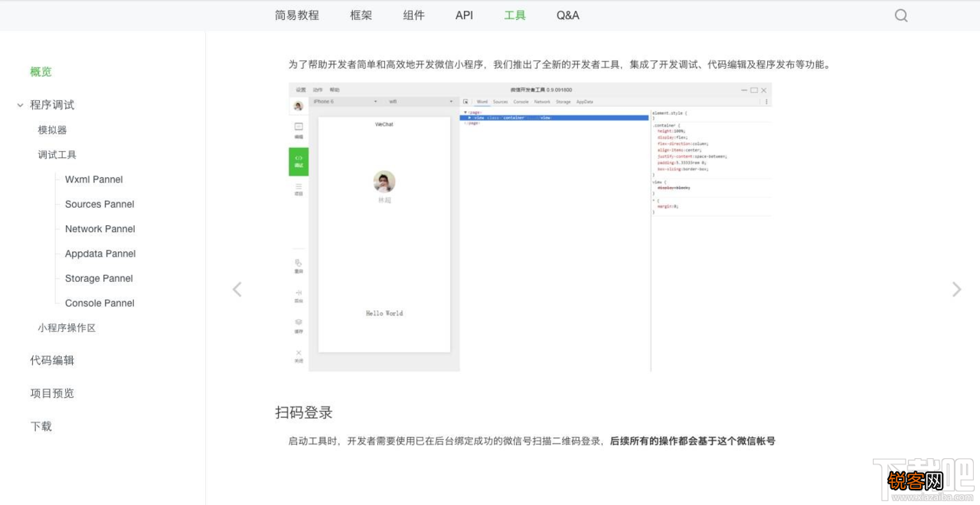
Task: Go to Storage Pannel section
Action: coord(99,278)
